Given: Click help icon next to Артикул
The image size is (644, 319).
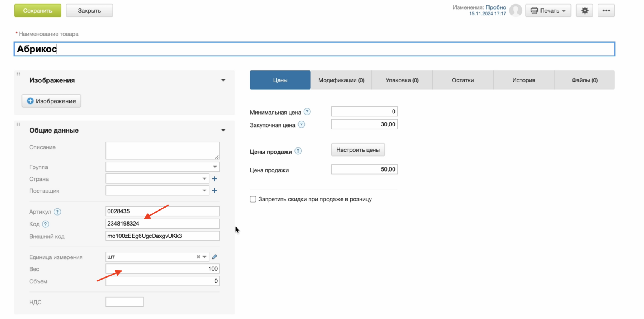Looking at the screenshot, I should (58, 212).
